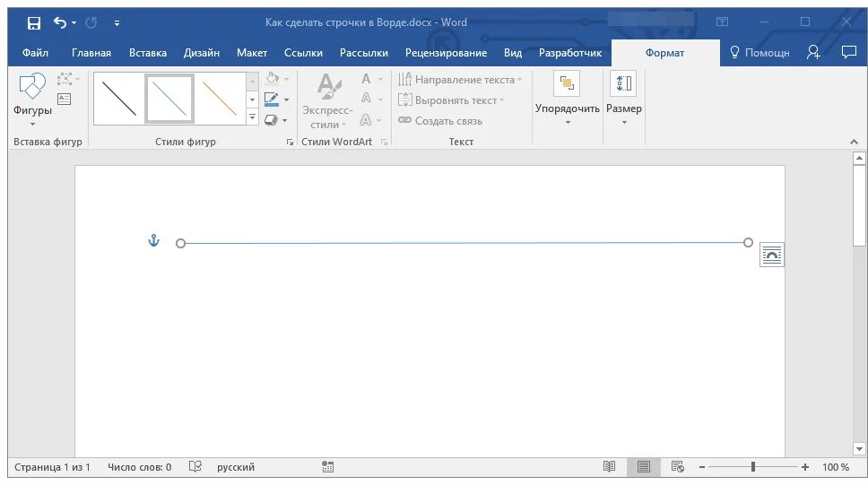Screen dimensions: 868x485
Task: Apply the black line shape style
Action: [119, 99]
